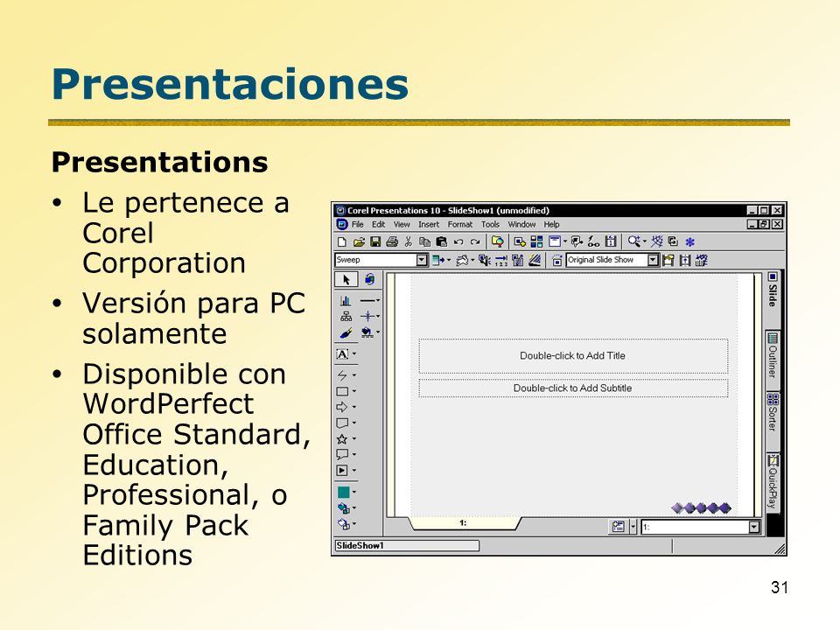Viewport: 840px width, 630px height.
Task: Expand the zoom tool dropdown arrow
Action: 645,241
